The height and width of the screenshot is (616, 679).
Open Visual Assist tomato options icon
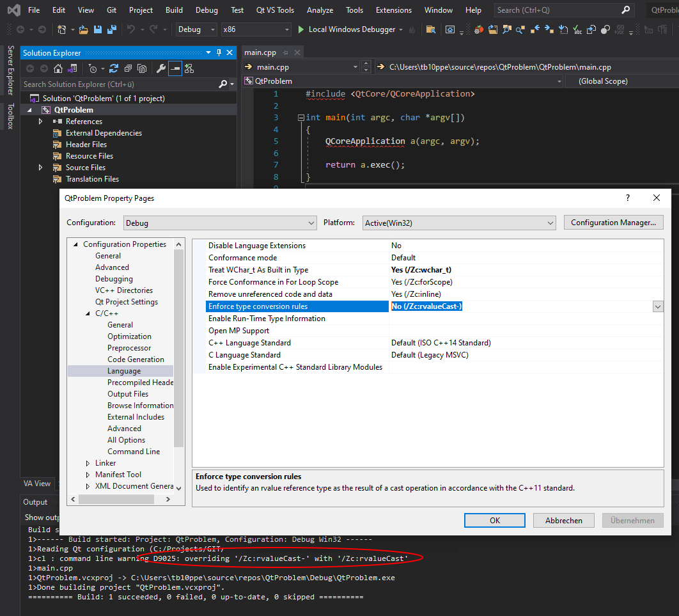tap(478, 29)
